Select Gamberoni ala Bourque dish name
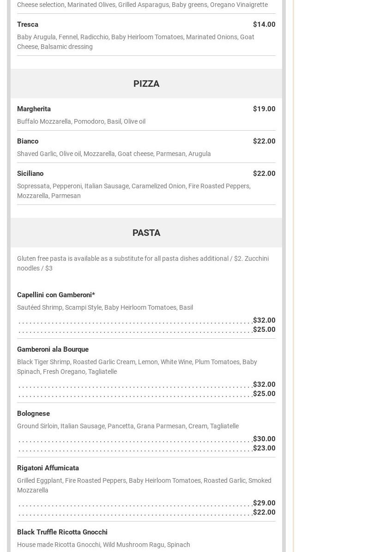This screenshot has height=552, width=392. click(53, 349)
